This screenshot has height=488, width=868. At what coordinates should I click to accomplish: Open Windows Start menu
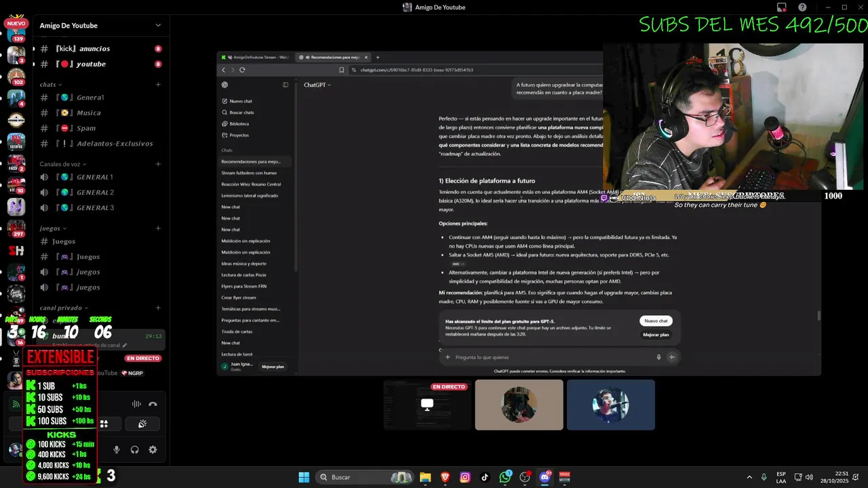coord(304,477)
